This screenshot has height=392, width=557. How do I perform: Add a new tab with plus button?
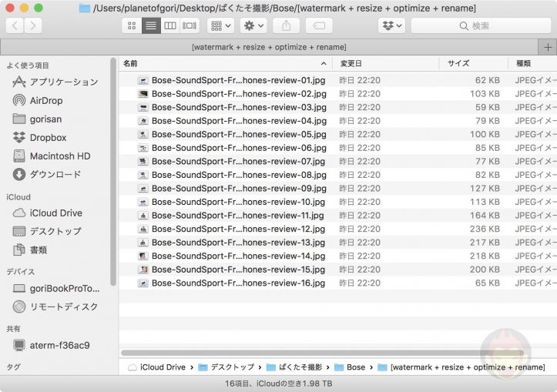[x=548, y=47]
